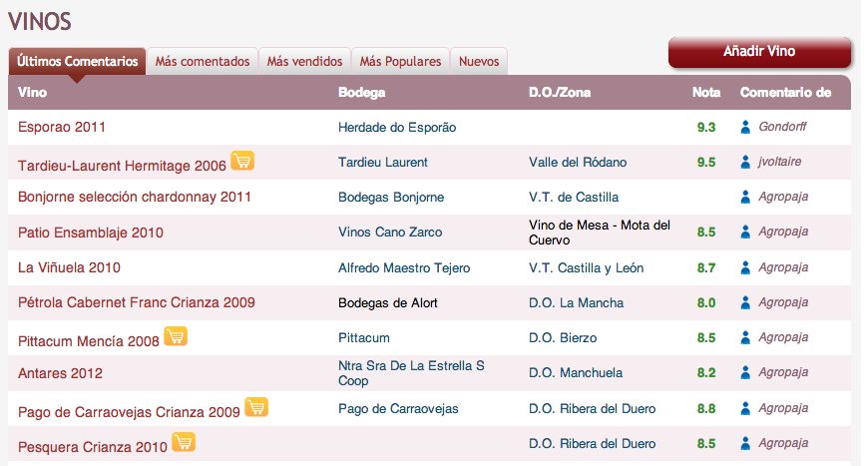Open the Esporao 2011 wine link
The height and width of the screenshot is (466, 868).
click(62, 127)
